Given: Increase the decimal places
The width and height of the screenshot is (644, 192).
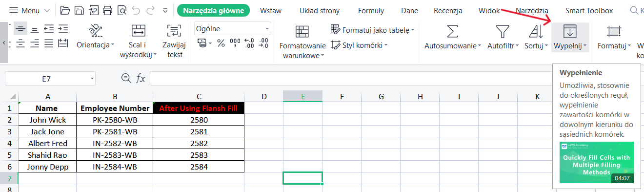Looking at the screenshot, I should click(249, 43).
